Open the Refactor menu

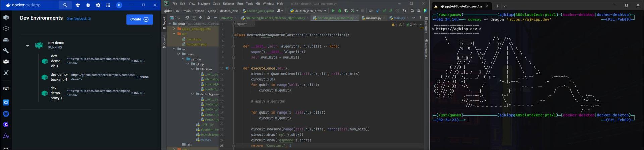(228, 4)
